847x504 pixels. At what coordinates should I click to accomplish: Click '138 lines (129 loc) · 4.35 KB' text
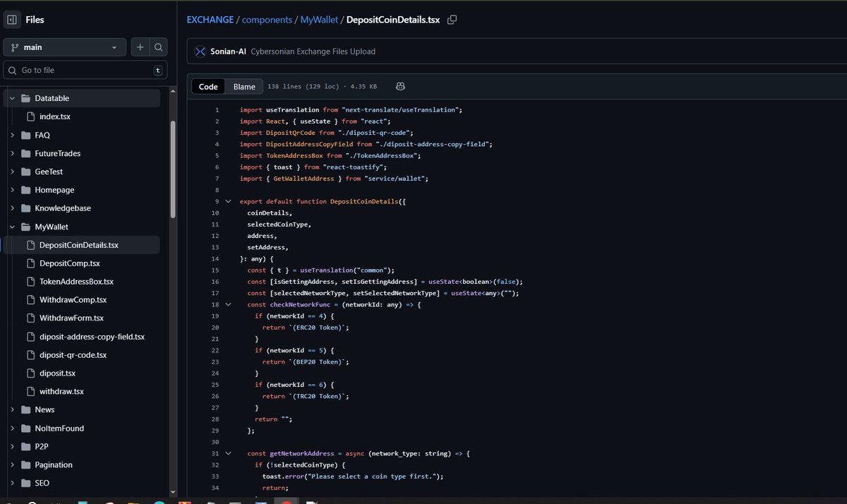[322, 87]
